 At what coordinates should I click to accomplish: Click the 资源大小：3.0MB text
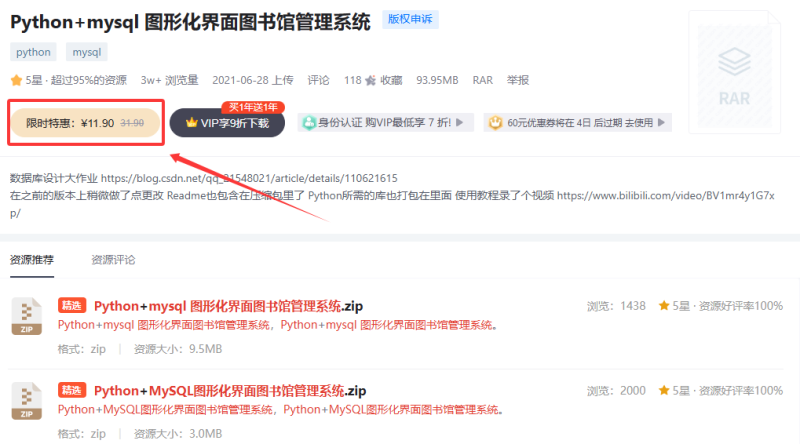[178, 434]
